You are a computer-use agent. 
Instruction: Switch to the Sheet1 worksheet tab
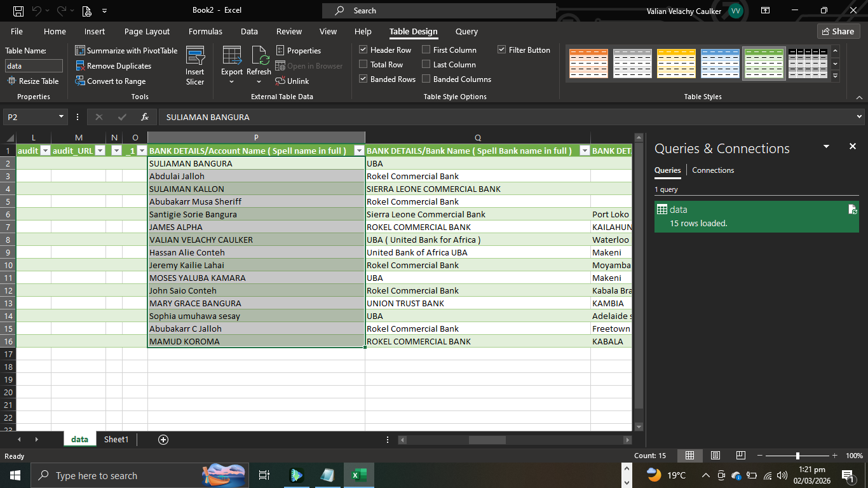(x=116, y=440)
